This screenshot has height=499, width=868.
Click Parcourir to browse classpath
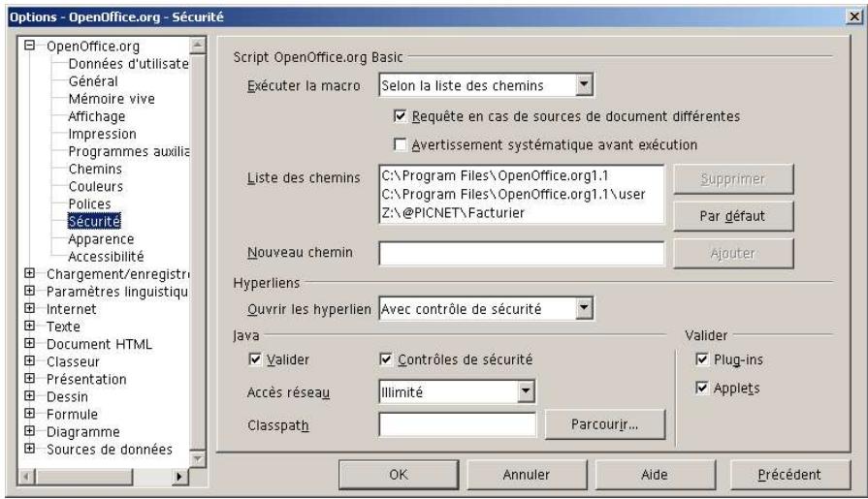[605, 424]
